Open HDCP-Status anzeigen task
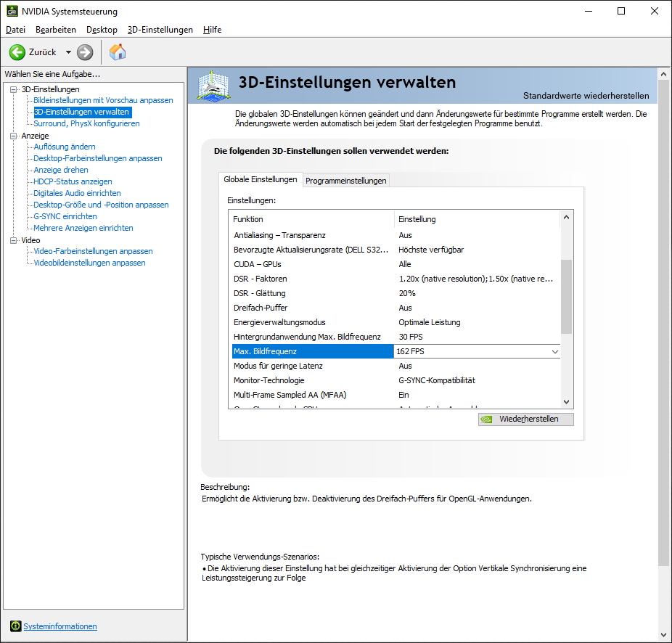Image resolution: width=672 pixels, height=643 pixels. (x=73, y=181)
